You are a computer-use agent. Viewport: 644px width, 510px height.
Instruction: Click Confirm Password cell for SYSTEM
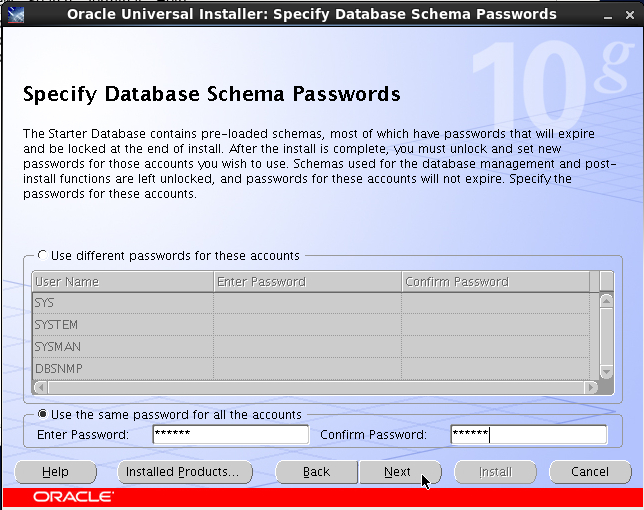(496, 324)
